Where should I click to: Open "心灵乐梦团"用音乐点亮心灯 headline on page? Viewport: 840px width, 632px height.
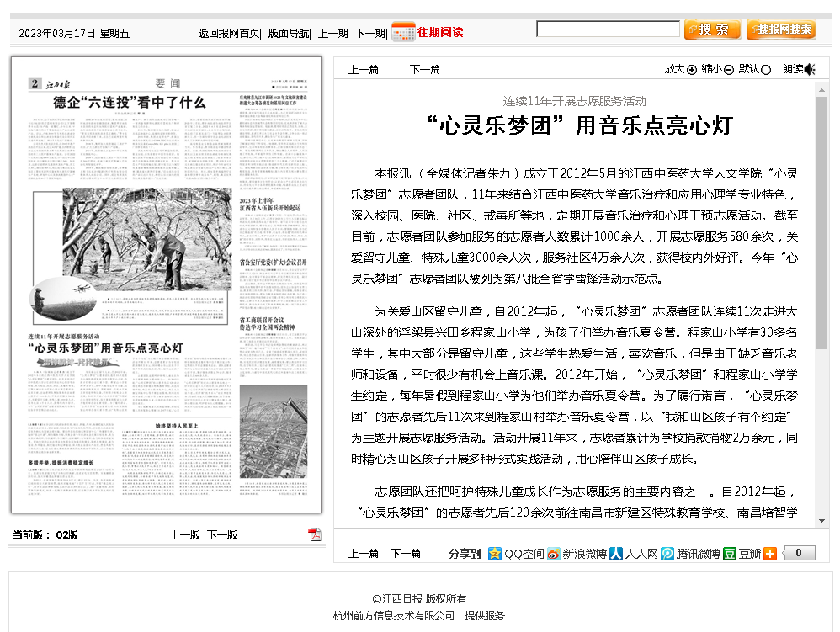(x=105, y=348)
